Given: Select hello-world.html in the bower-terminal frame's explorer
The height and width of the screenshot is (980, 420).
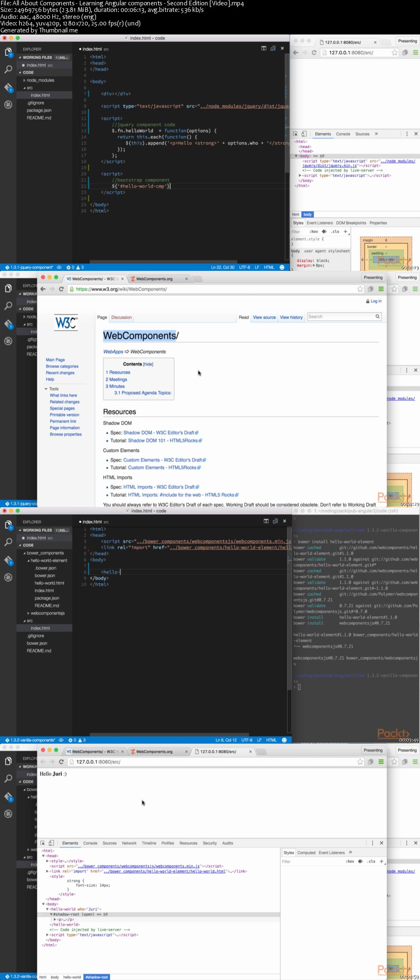Looking at the screenshot, I should point(50,583).
